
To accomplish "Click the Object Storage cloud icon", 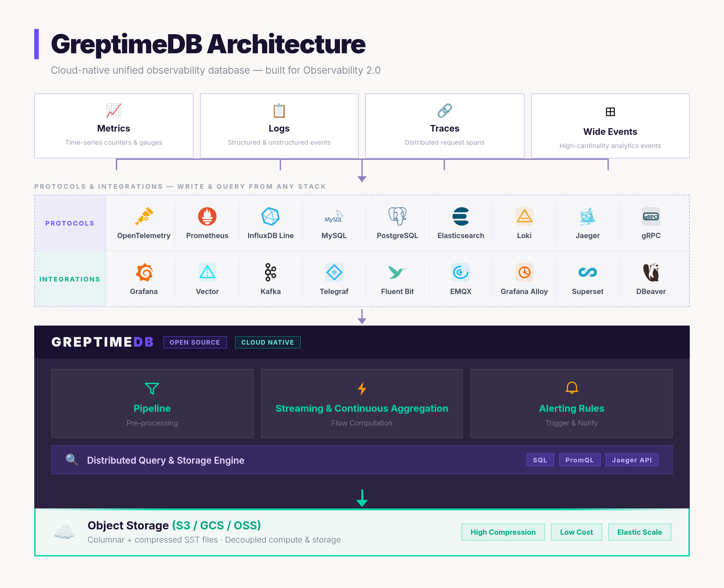I will tap(64, 532).
